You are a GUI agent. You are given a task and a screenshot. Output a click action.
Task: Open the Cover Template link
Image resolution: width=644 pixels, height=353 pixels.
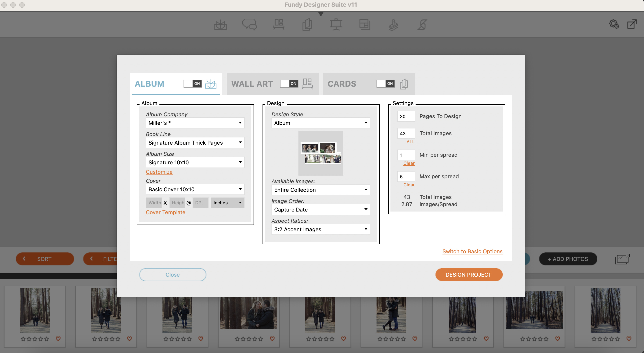(166, 212)
